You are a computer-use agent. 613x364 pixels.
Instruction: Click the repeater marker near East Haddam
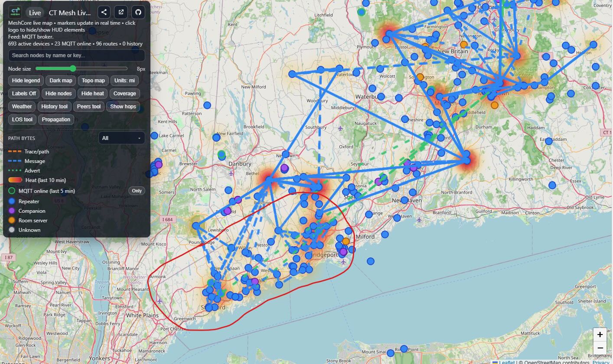pyautogui.click(x=548, y=141)
